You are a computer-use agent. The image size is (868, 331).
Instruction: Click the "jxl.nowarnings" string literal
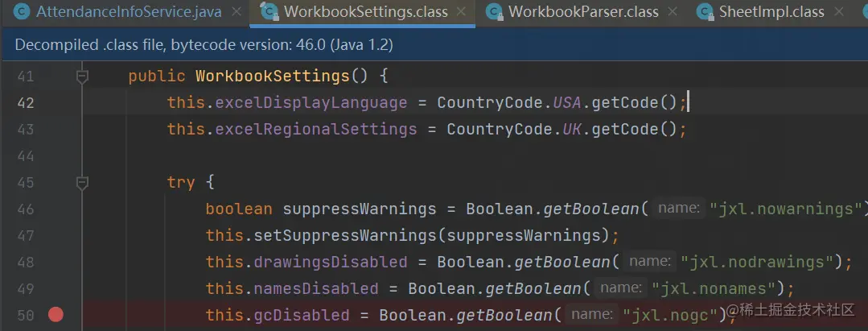785,209
